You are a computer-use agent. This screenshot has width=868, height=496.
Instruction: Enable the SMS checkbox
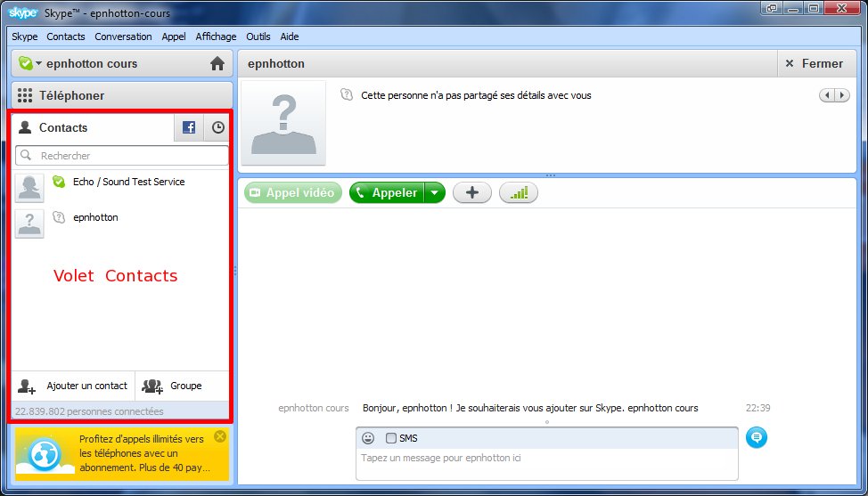[x=391, y=438]
